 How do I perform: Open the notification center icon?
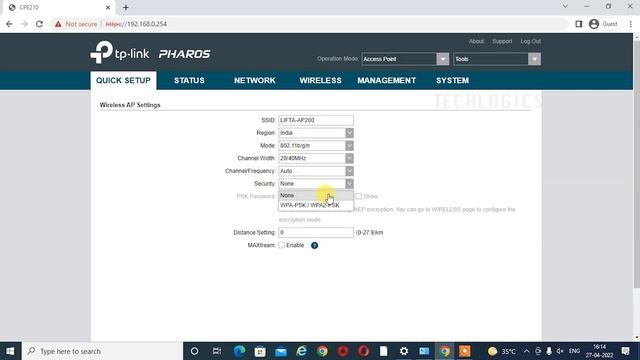625,351
